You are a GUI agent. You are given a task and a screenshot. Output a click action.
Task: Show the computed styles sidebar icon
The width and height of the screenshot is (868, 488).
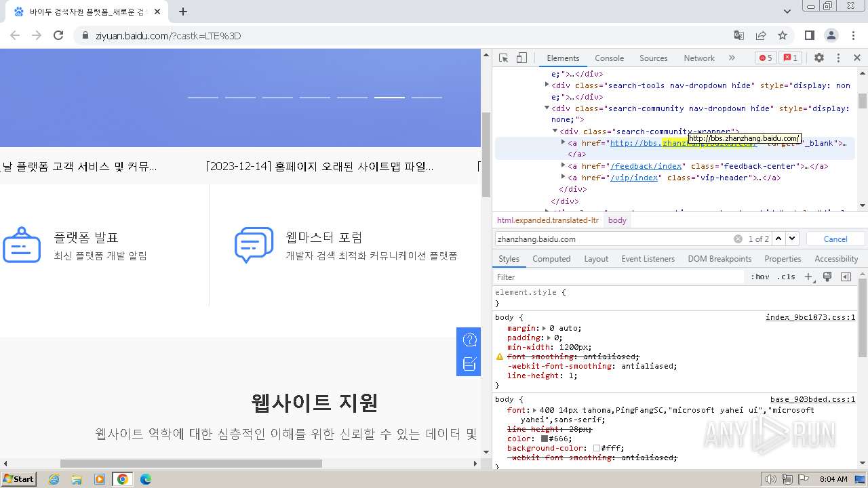(x=846, y=277)
